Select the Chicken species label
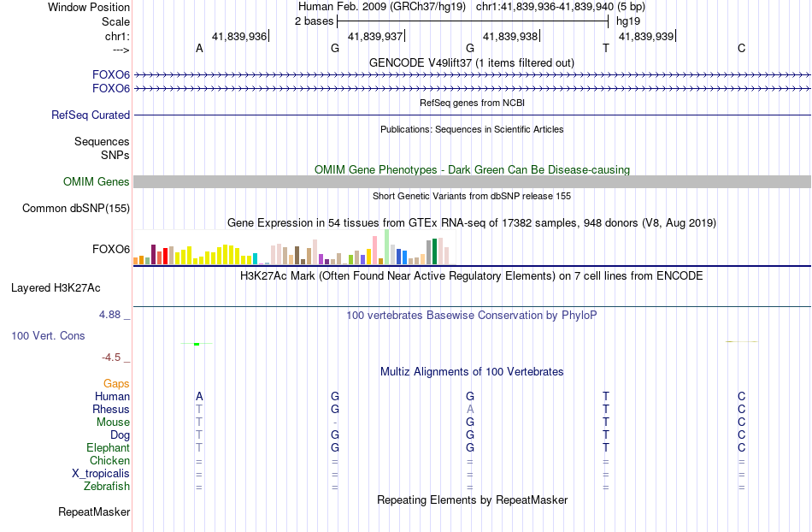 pyautogui.click(x=109, y=460)
